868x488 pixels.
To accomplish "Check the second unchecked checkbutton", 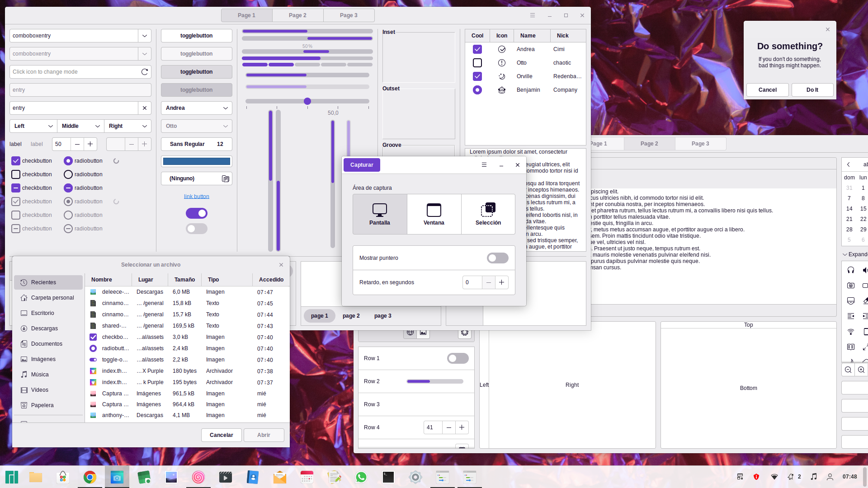I will [x=16, y=174].
